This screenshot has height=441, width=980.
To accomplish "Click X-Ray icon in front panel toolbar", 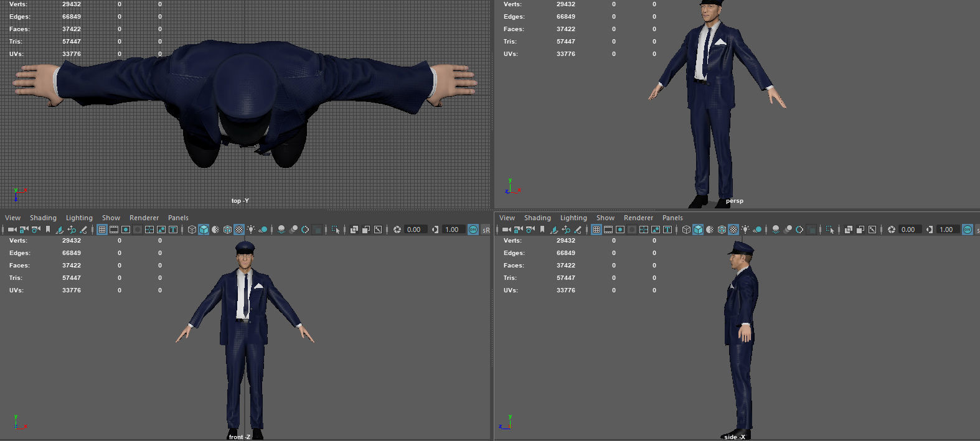I will click(354, 230).
